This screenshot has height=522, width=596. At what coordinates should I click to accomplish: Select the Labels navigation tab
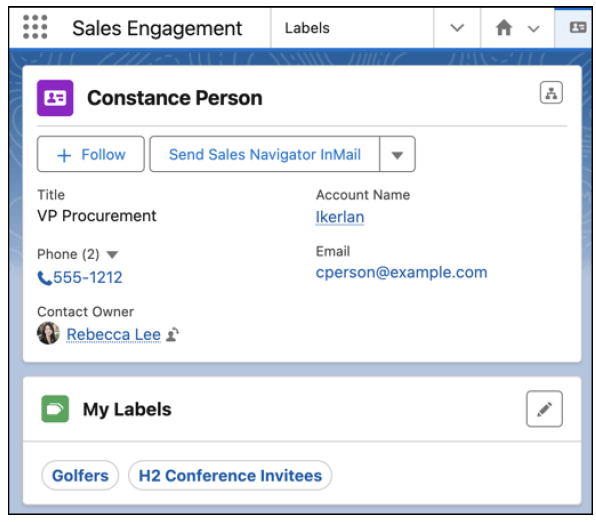(x=307, y=28)
